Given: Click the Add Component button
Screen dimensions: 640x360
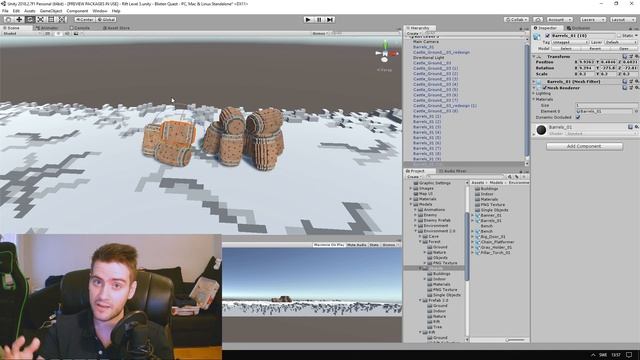Looking at the screenshot, I should point(584,146).
